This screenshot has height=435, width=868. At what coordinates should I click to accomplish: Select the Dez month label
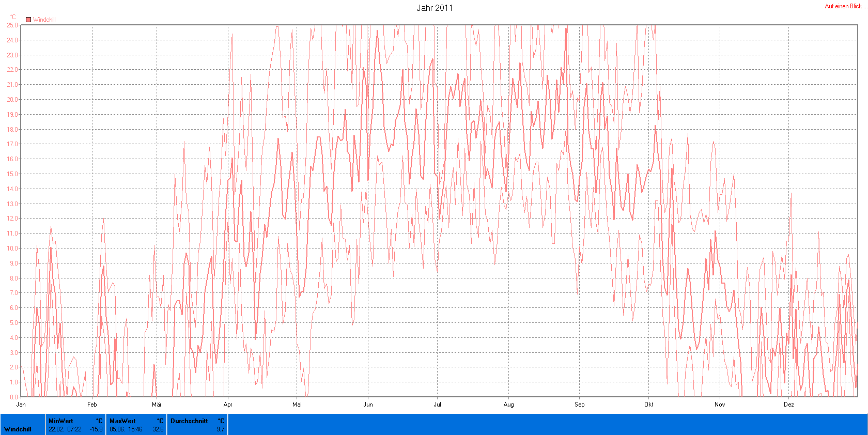point(788,405)
